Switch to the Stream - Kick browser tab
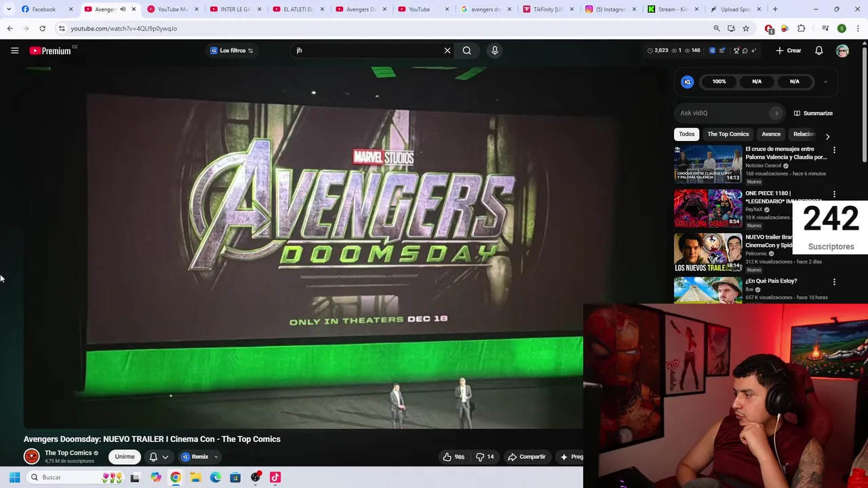Viewport: 868px width, 488px height. tap(673, 9)
